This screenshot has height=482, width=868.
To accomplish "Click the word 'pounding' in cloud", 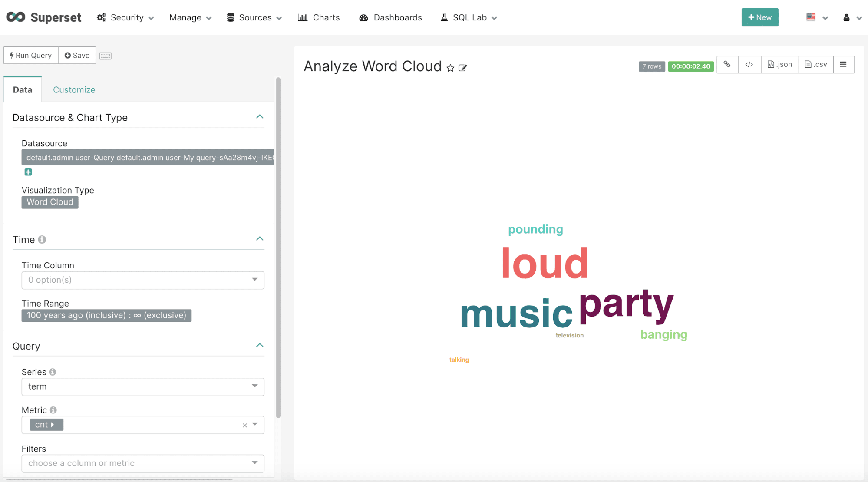I will [535, 229].
